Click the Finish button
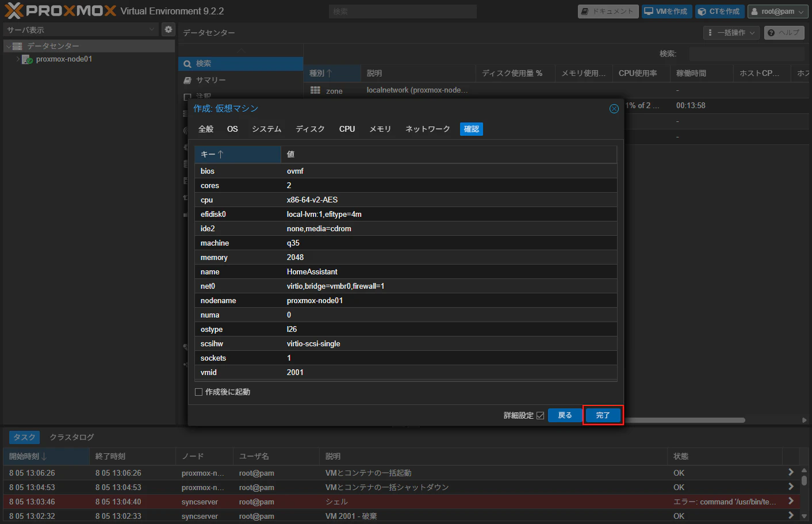The height and width of the screenshot is (524, 812). pos(603,415)
